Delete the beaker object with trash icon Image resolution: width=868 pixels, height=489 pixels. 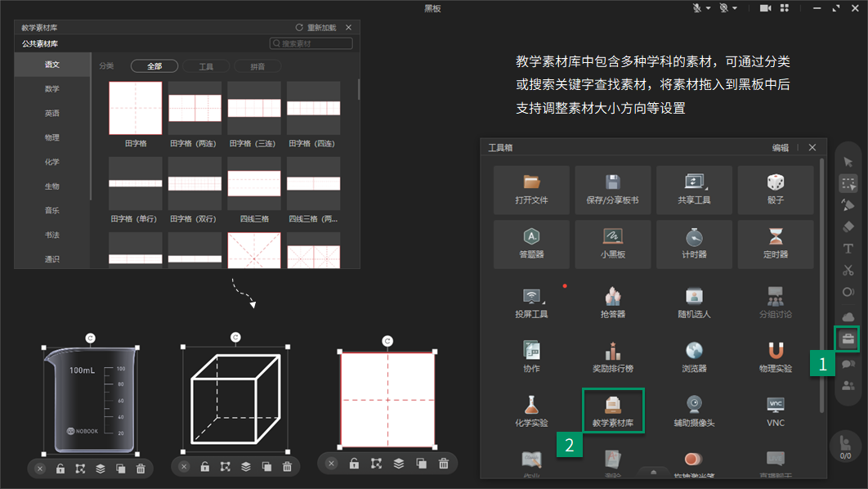coord(141,469)
